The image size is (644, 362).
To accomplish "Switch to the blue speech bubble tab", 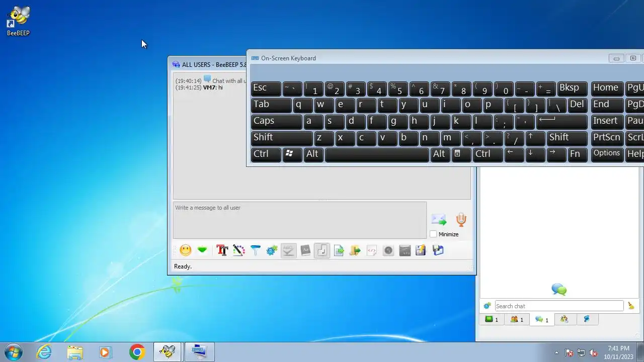I will point(587,319).
